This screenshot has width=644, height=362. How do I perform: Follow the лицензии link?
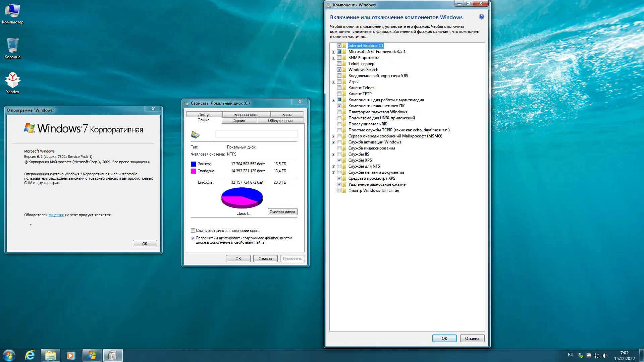(56, 215)
